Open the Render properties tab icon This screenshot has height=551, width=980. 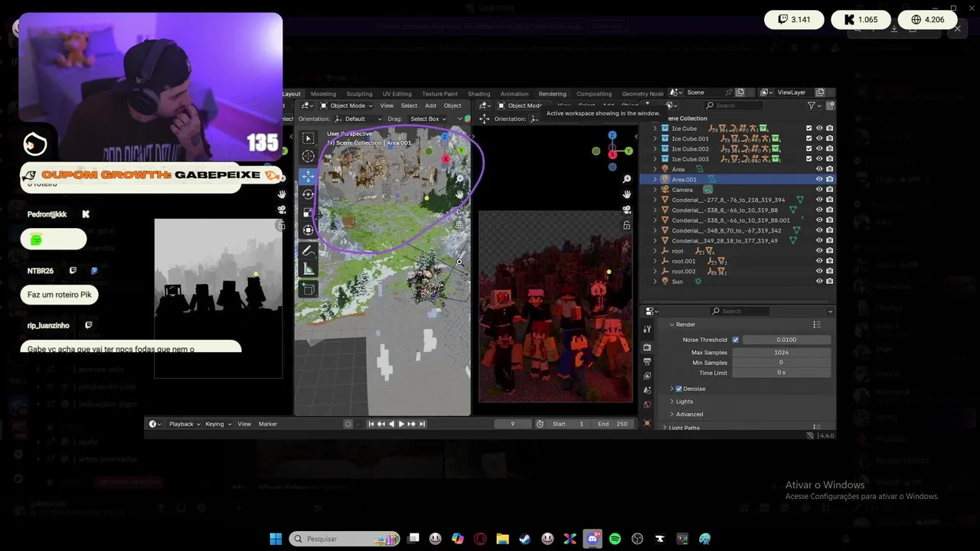647,347
